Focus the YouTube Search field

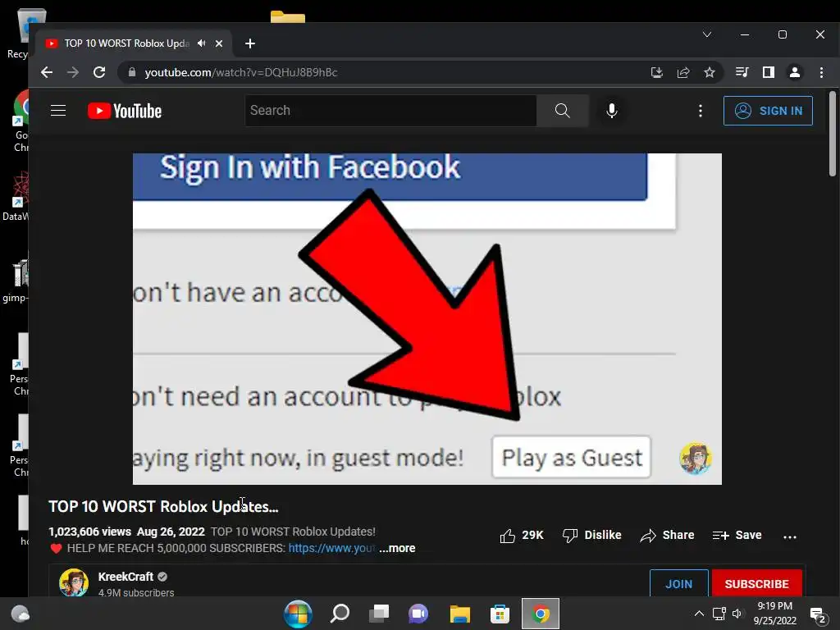point(390,111)
